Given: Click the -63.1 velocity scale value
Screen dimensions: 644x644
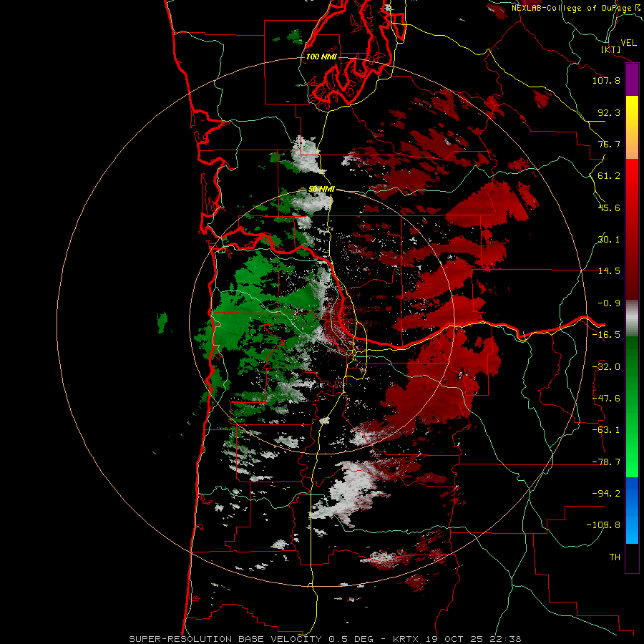Looking at the screenshot, I should click(606, 430).
